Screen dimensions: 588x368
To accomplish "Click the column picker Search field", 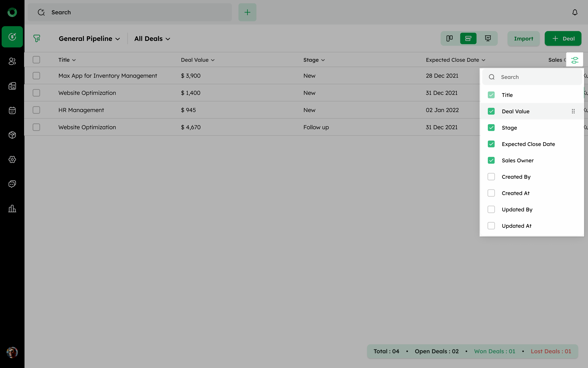I will pos(532,77).
